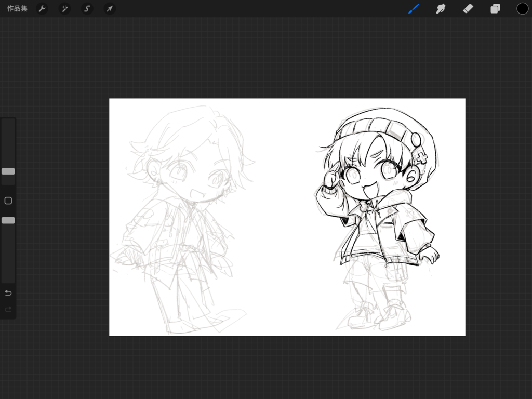Viewport: 532px width, 399px height.
Task: Click the inked chibi character with beanie
Action: [x=378, y=219]
